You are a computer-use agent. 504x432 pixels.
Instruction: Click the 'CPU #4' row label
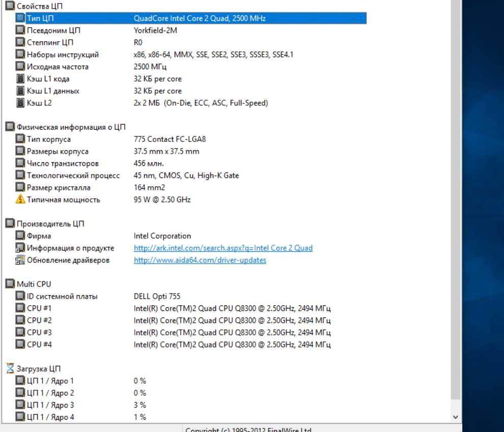click(39, 344)
